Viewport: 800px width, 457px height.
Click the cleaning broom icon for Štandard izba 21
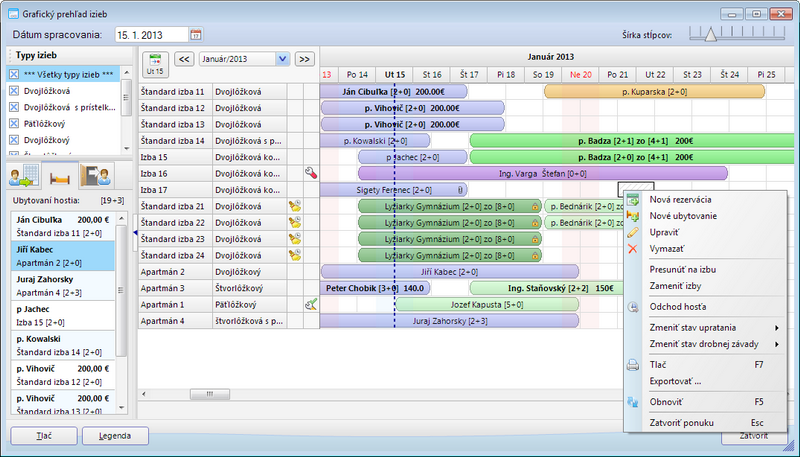[295, 206]
